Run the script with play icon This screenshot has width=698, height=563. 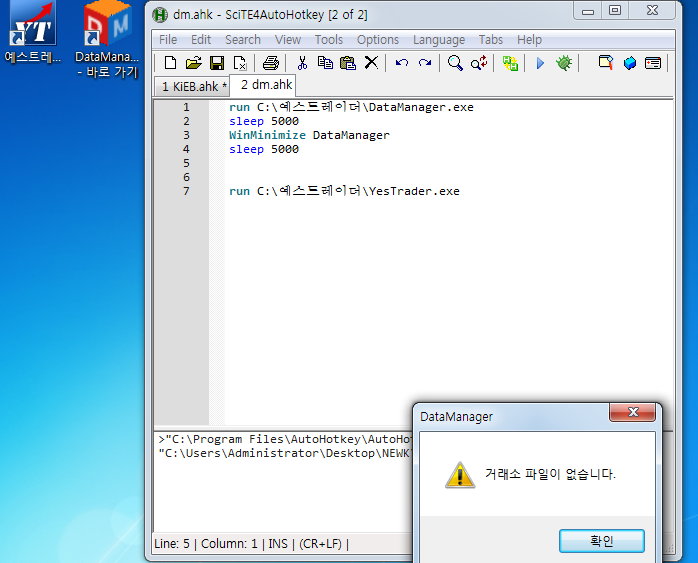(x=540, y=63)
